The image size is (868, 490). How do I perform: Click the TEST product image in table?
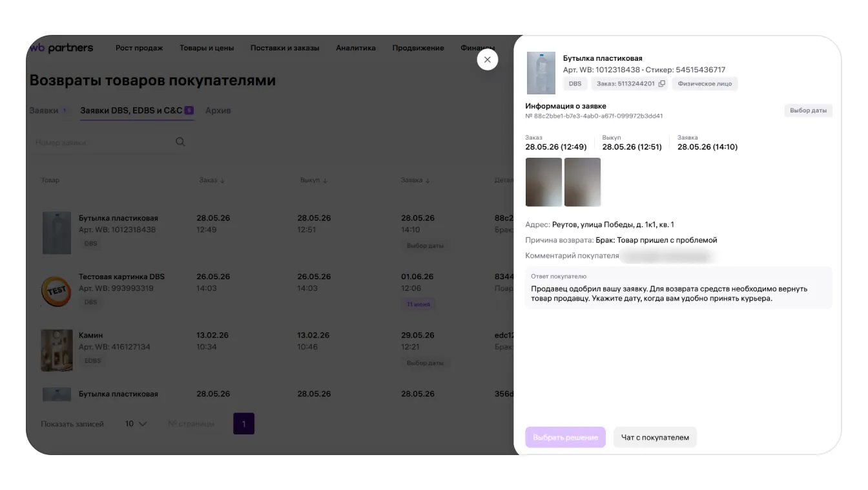[x=56, y=292]
